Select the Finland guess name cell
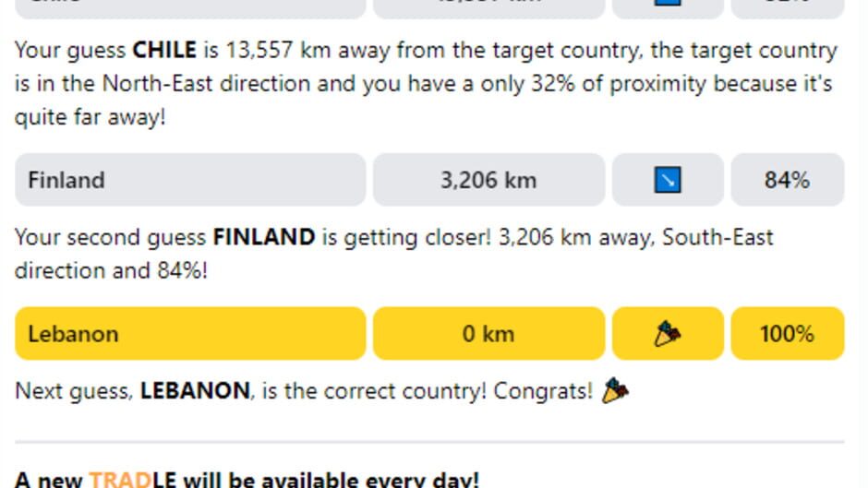The image size is (868, 488). (190, 180)
